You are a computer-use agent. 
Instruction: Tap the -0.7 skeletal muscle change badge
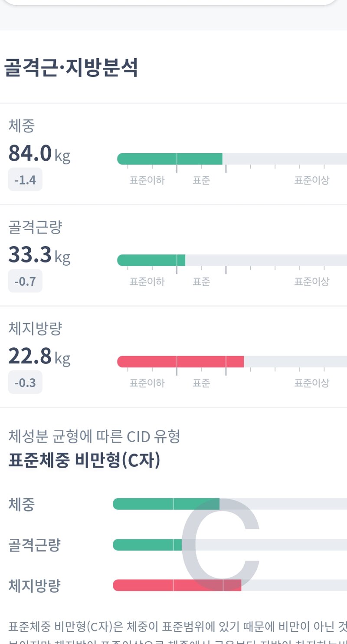(x=25, y=281)
